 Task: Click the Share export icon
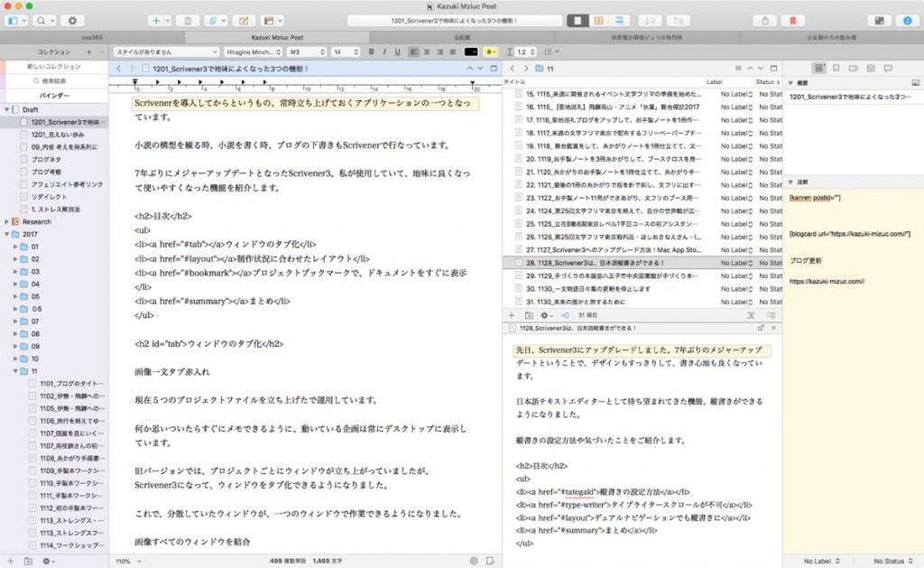pos(764,21)
